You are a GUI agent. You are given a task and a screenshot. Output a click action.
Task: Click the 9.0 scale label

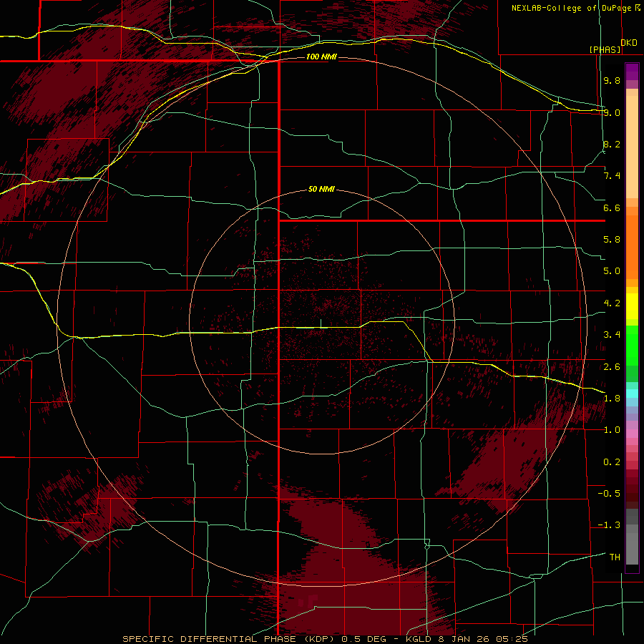click(612, 112)
